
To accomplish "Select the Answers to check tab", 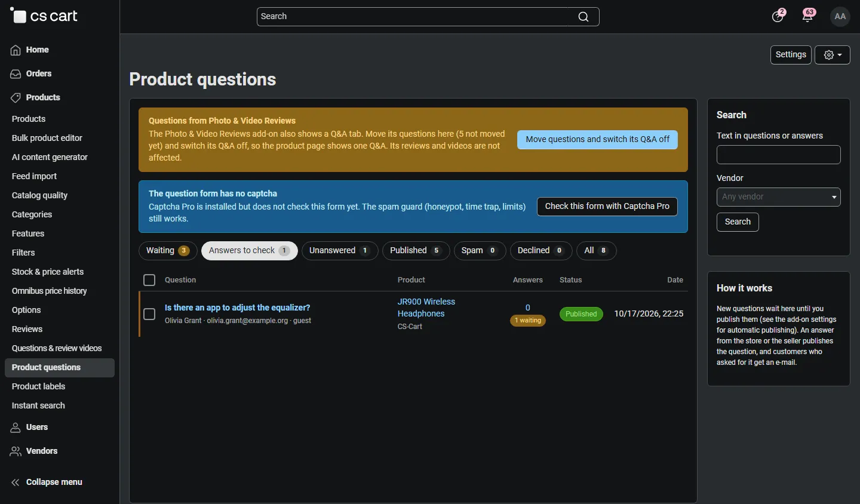I will tap(250, 251).
